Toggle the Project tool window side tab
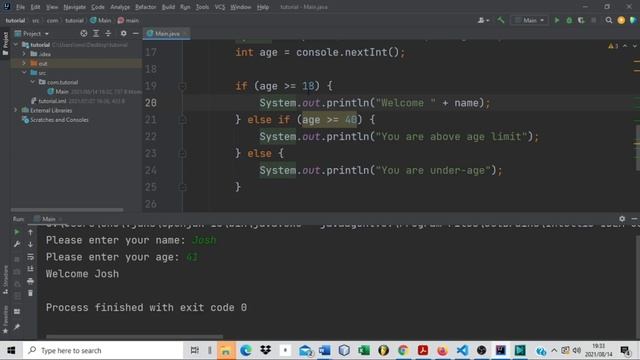The height and width of the screenshot is (360, 640). click(x=5, y=43)
